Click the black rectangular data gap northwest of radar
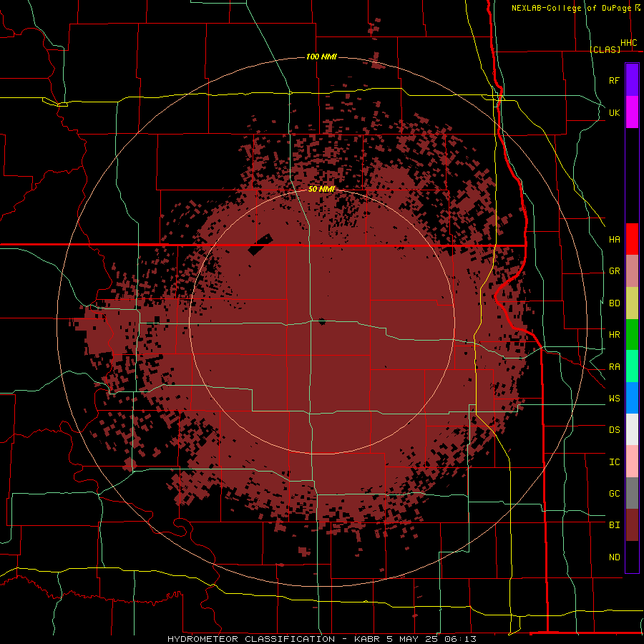Screen dimensions: 644x644 pos(260,245)
